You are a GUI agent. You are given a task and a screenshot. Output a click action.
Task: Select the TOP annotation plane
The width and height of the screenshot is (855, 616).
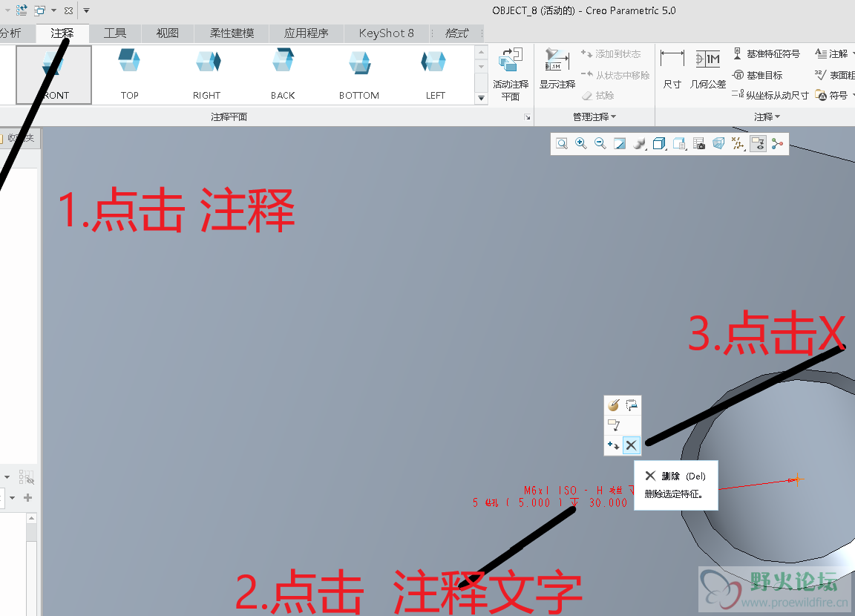click(130, 75)
